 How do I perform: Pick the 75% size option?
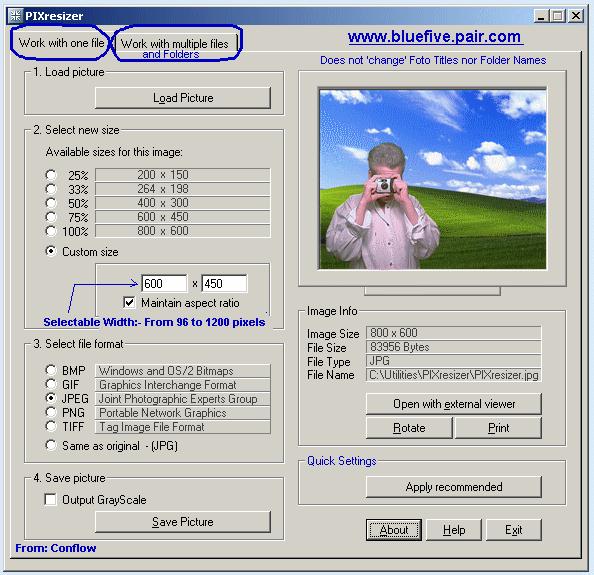click(51, 217)
